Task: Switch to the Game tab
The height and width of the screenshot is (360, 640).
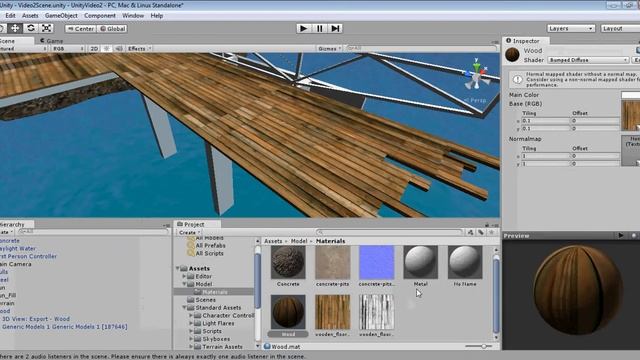Action: point(51,41)
